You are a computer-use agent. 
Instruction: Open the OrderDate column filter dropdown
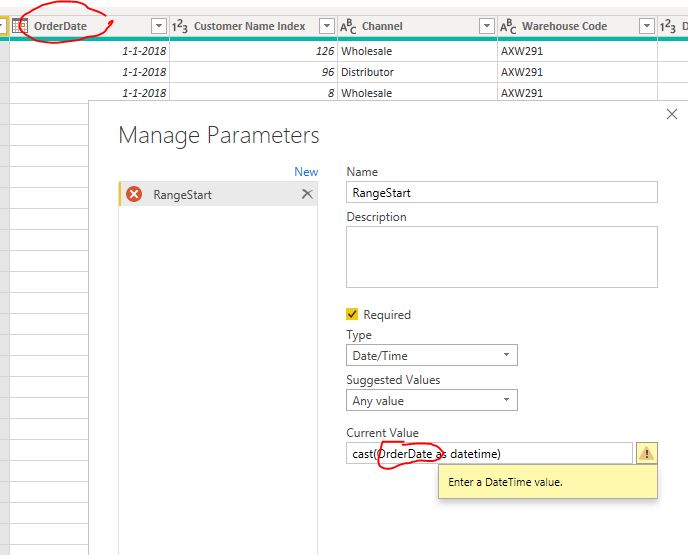click(x=159, y=26)
